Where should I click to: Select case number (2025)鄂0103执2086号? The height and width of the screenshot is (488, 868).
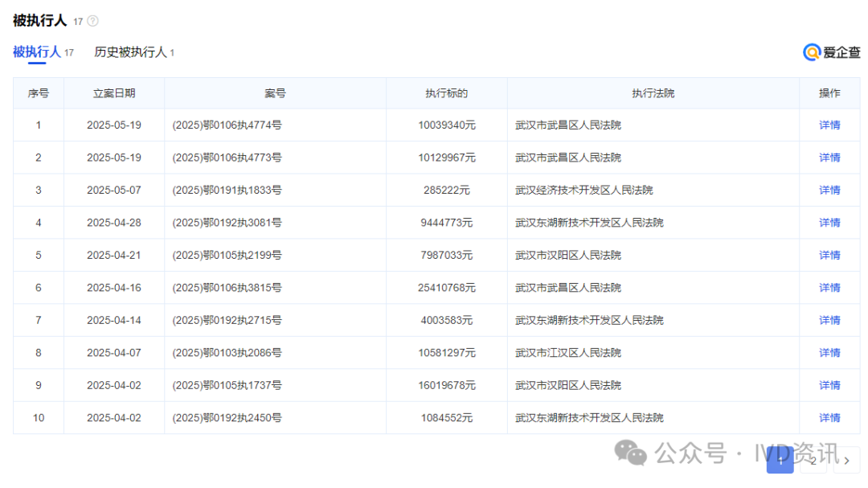pyautogui.click(x=227, y=353)
